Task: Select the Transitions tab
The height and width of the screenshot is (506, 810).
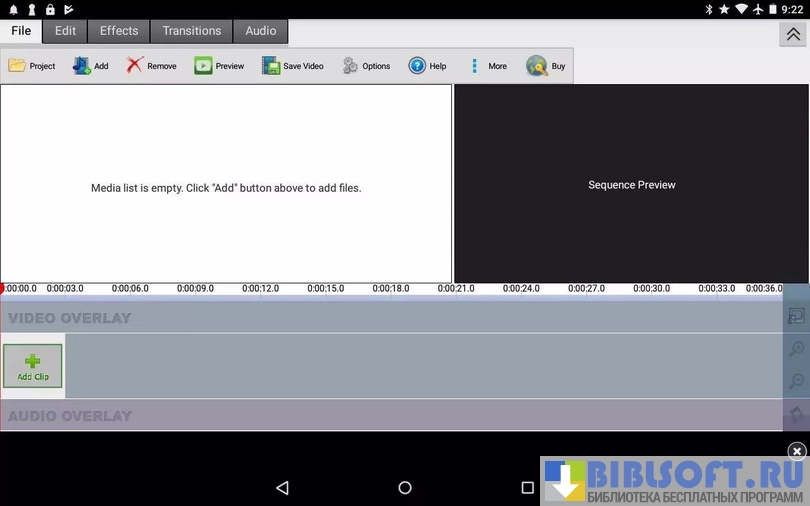Action: tap(192, 31)
